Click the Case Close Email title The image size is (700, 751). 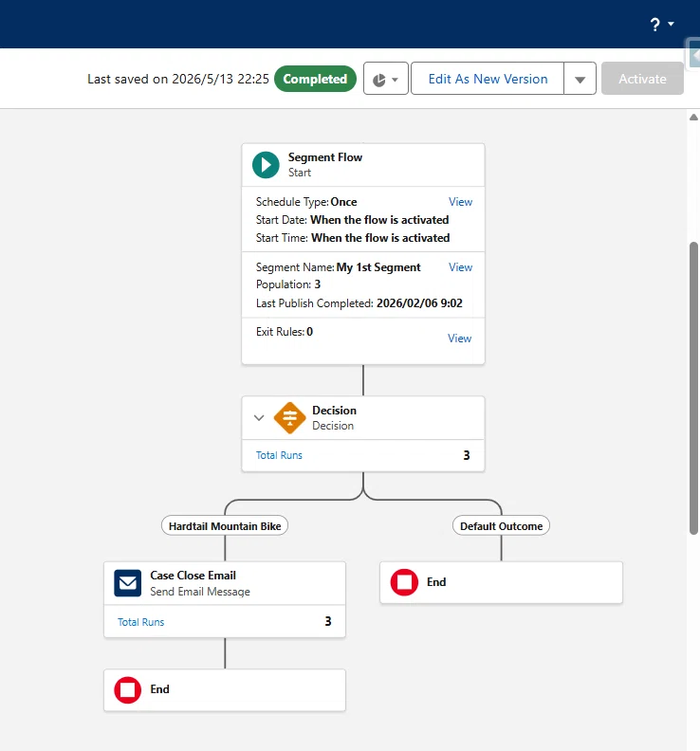(x=193, y=576)
